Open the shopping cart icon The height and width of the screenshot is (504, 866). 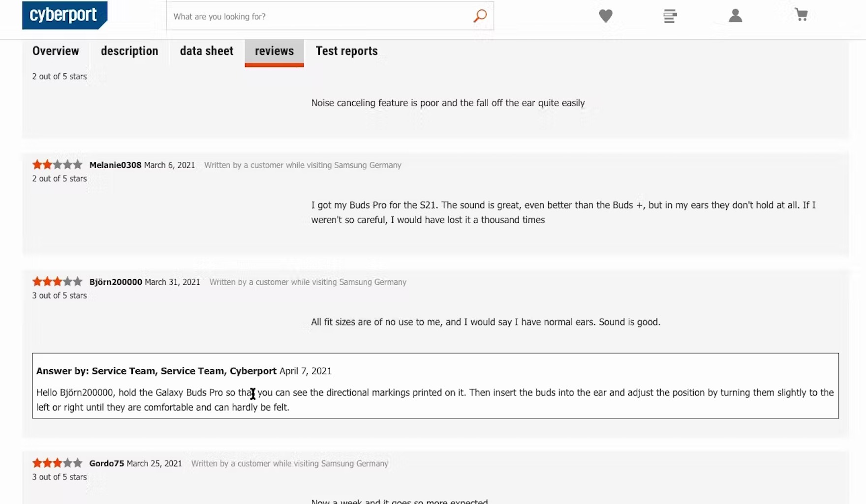pyautogui.click(x=801, y=15)
